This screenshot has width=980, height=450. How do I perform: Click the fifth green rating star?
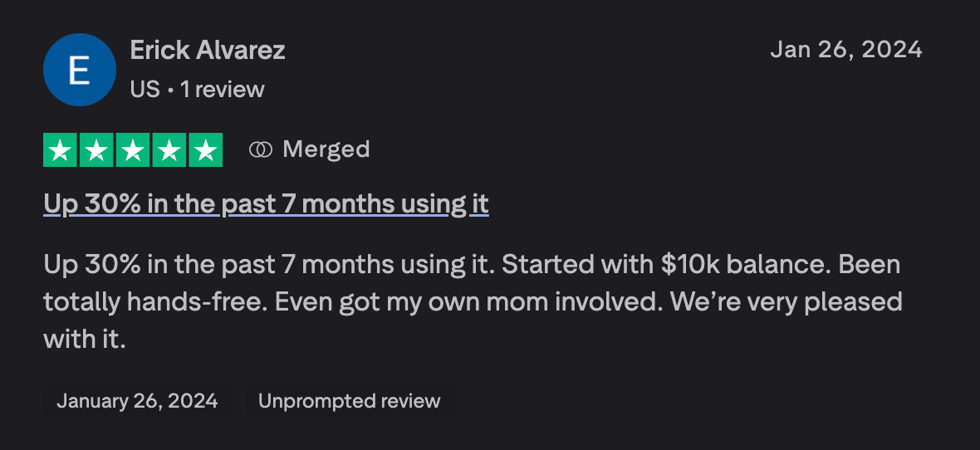(x=206, y=150)
